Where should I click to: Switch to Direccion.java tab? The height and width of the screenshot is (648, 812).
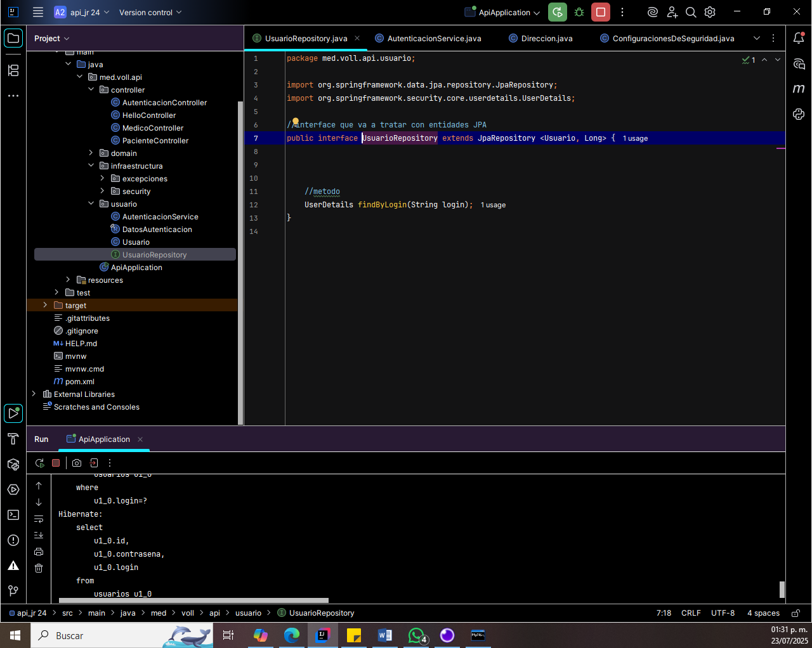(541, 38)
